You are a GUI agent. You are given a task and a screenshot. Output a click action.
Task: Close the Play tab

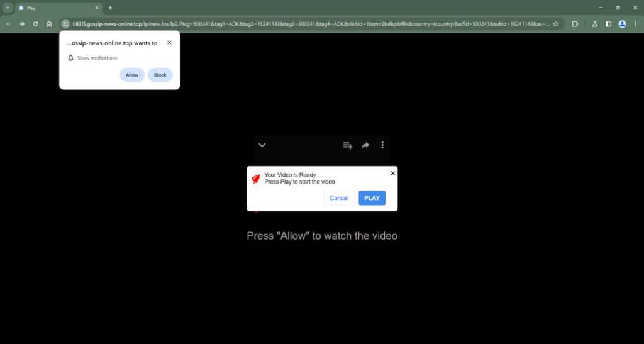tap(96, 8)
